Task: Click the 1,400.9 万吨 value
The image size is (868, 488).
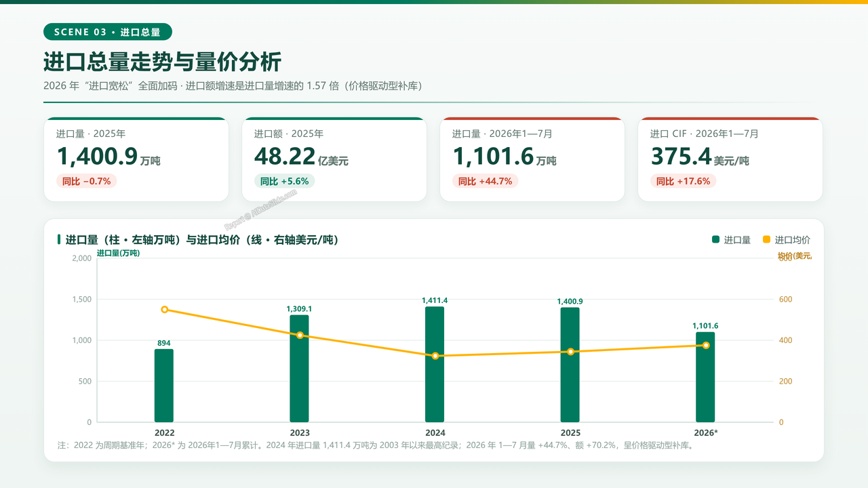Action: [108, 157]
